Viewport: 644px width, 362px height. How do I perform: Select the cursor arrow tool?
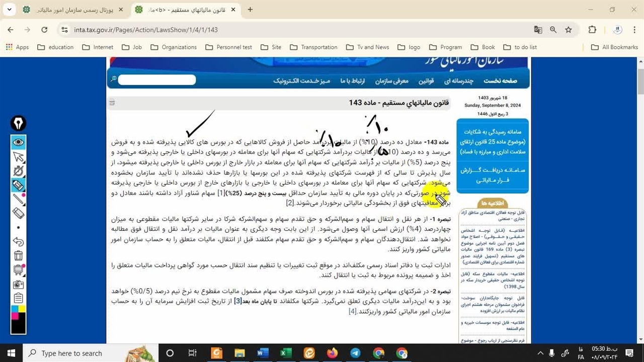(19, 157)
